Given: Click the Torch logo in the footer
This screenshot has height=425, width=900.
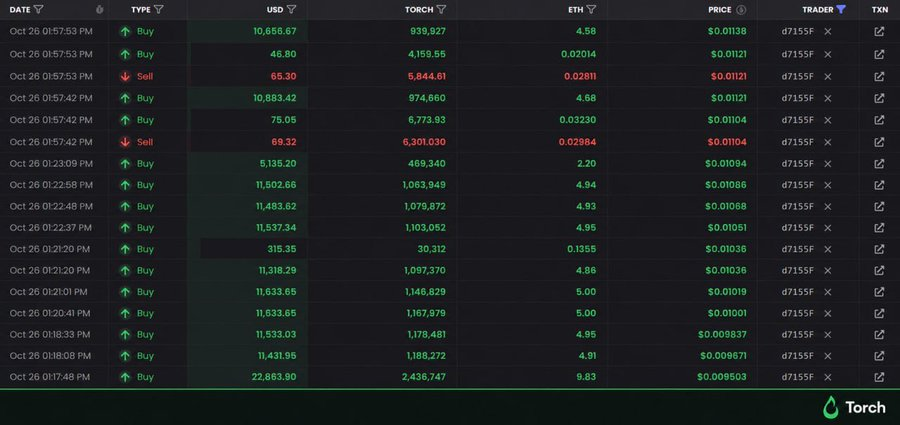Looking at the screenshot, I should tap(854, 407).
